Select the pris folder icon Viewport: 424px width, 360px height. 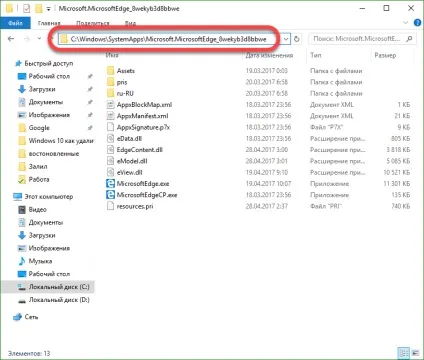click(x=111, y=82)
